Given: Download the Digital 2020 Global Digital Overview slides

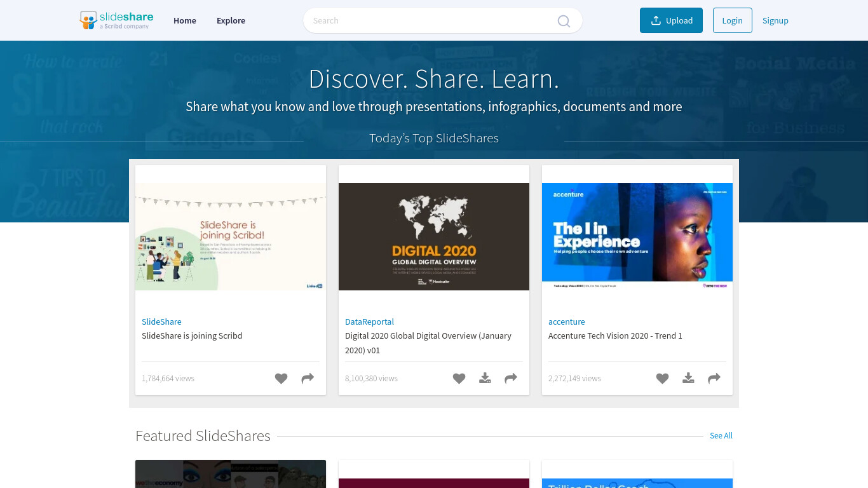Looking at the screenshot, I should 485,379.
